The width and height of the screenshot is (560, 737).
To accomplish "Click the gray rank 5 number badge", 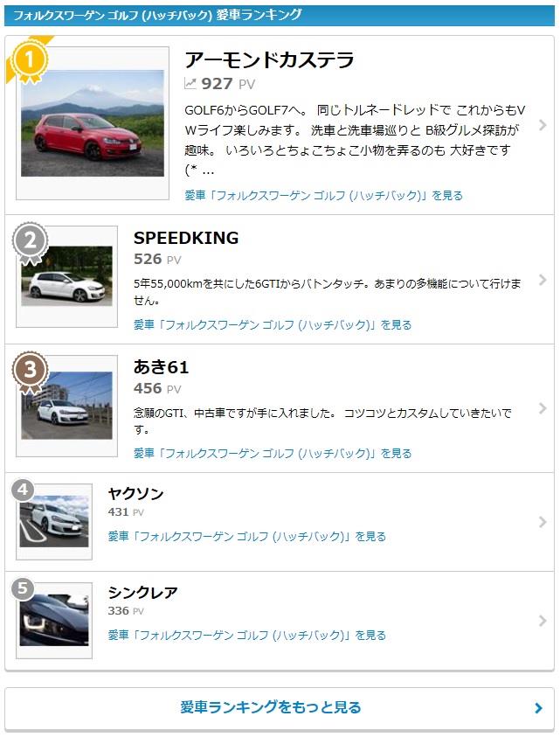I will pyautogui.click(x=22, y=589).
